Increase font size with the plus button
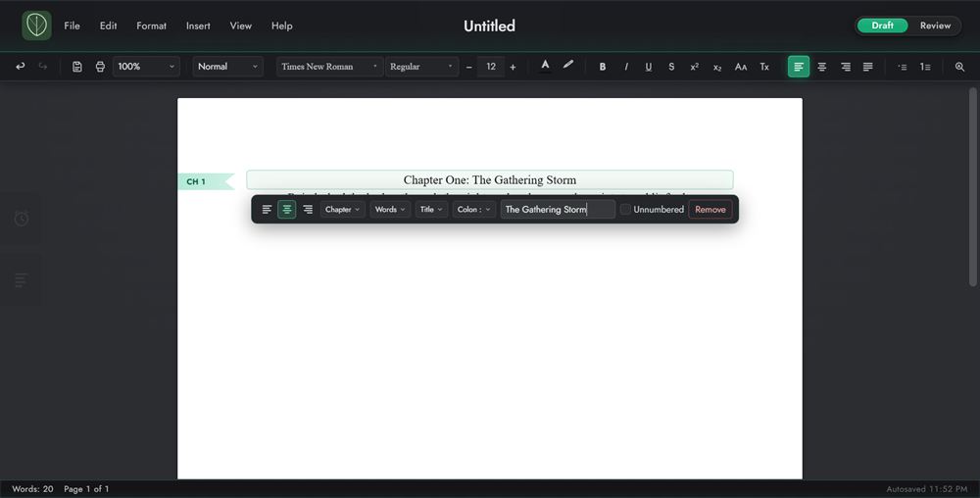The width and height of the screenshot is (980, 498). tap(514, 67)
